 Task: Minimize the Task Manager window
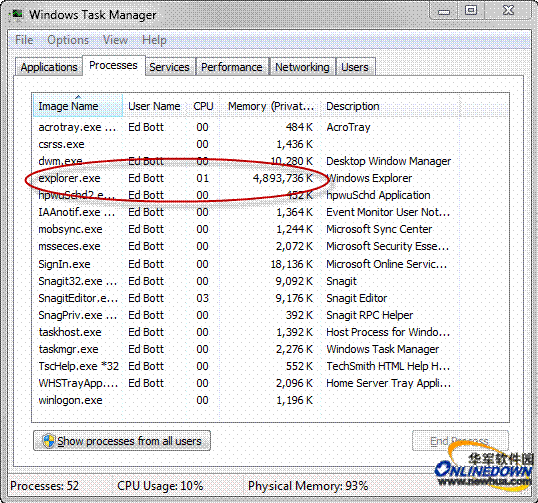click(444, 12)
